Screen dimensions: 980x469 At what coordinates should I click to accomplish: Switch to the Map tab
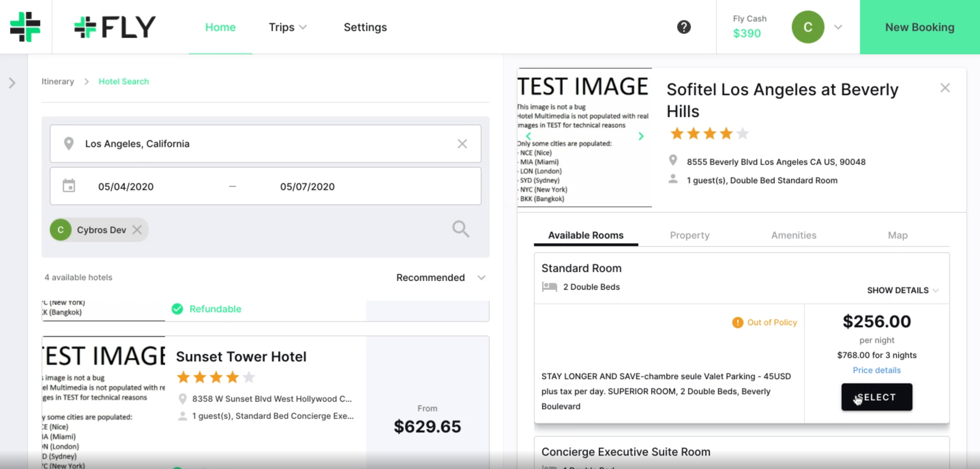(897, 235)
